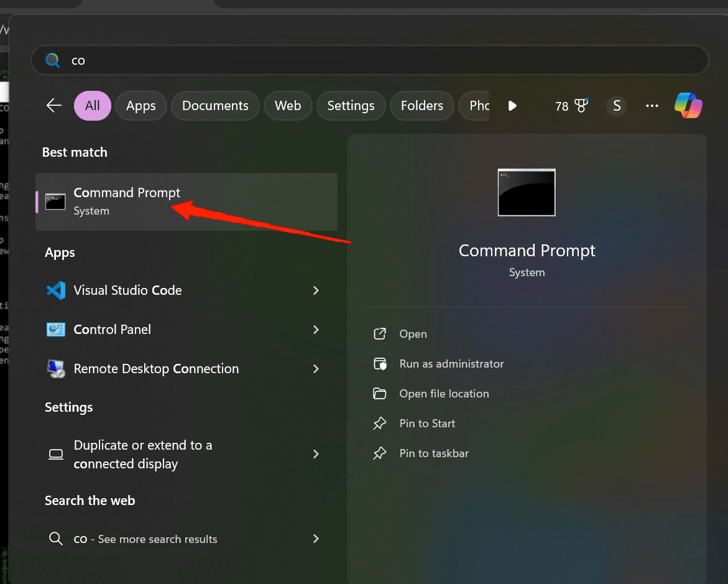728x584 pixels.
Task: Click the Copilot icon in search header
Action: click(x=688, y=106)
